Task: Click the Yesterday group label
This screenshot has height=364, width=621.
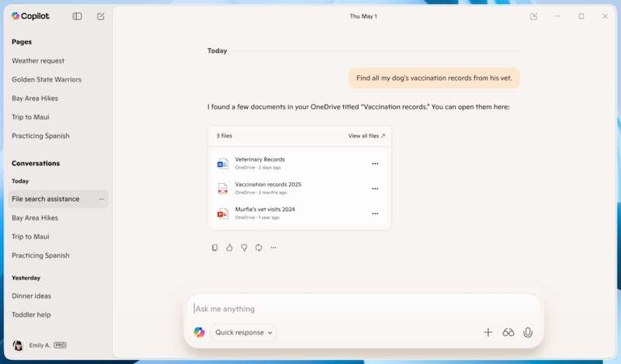Action: click(x=26, y=278)
